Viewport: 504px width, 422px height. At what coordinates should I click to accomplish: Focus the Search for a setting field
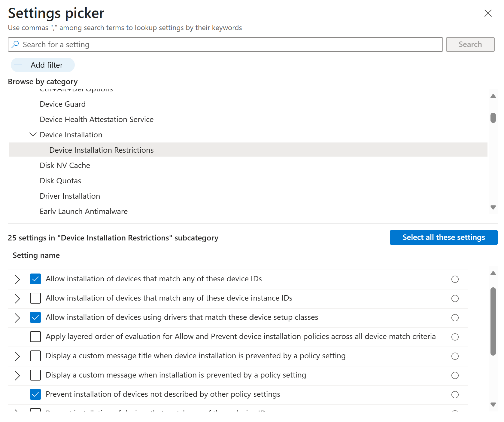coord(225,44)
